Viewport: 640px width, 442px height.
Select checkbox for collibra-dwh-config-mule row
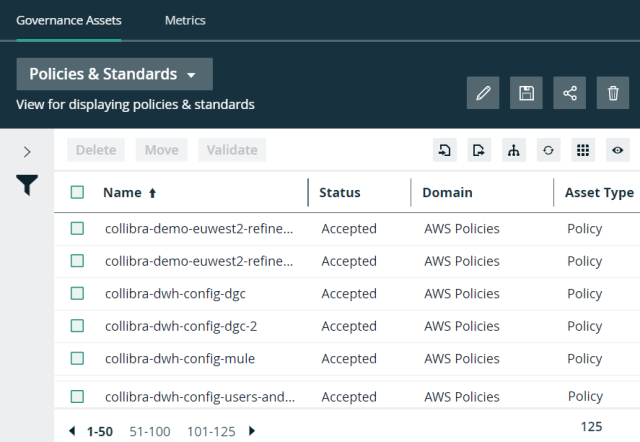tap(78, 358)
